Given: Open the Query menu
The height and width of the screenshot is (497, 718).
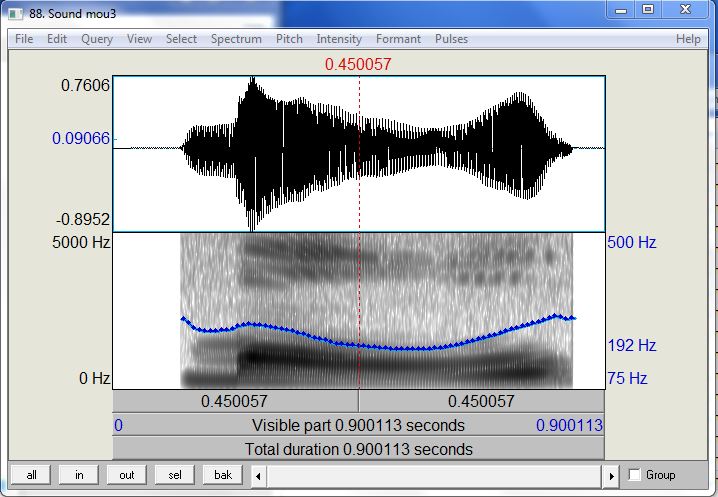Looking at the screenshot, I should coord(97,39).
